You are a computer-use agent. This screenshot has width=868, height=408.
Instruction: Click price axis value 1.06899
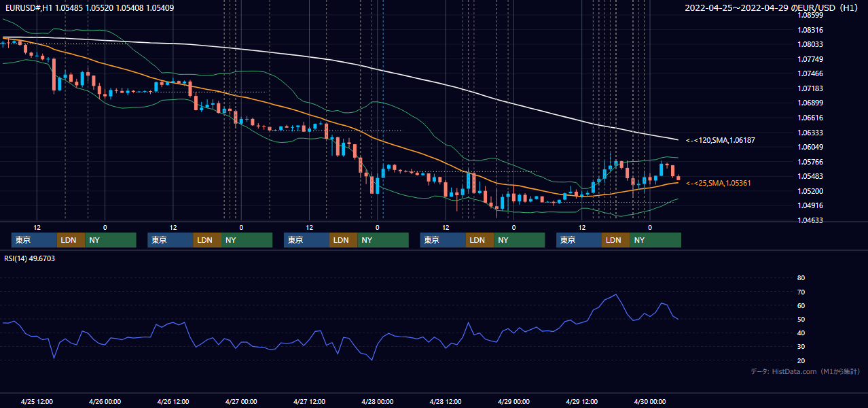coord(810,103)
